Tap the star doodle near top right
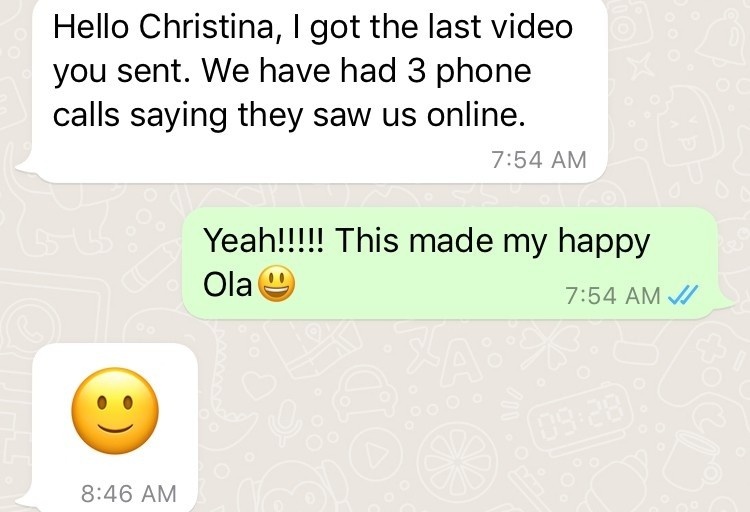The width and height of the screenshot is (750, 512). click(x=642, y=66)
